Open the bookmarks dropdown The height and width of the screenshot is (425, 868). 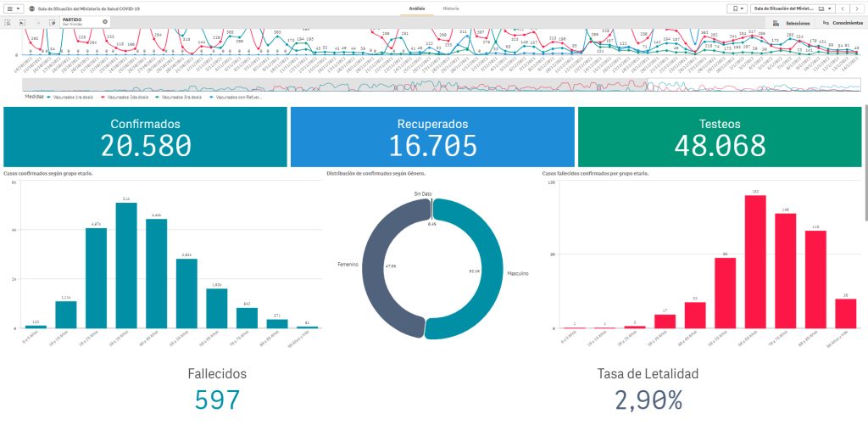[737, 8]
